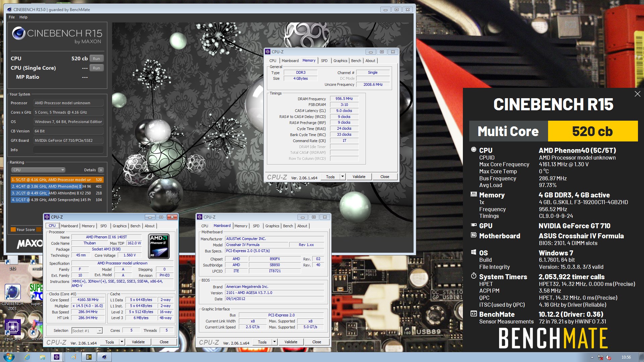644x362 pixels.
Task: Open the Cinebench File menu
Action: click(12, 17)
